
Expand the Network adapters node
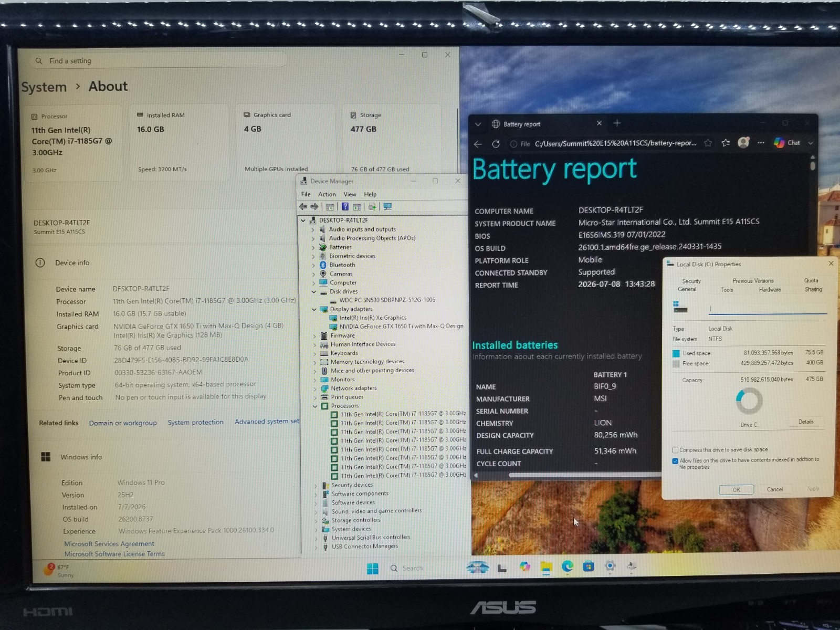coord(315,388)
